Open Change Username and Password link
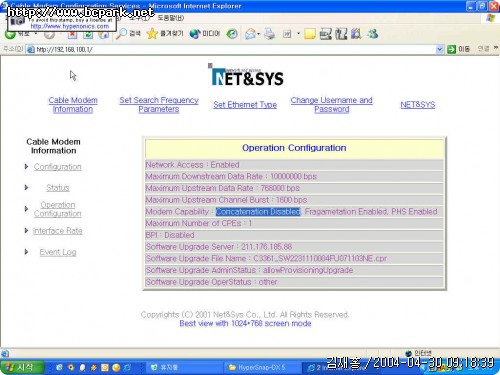The height and width of the screenshot is (375, 500). click(332, 105)
